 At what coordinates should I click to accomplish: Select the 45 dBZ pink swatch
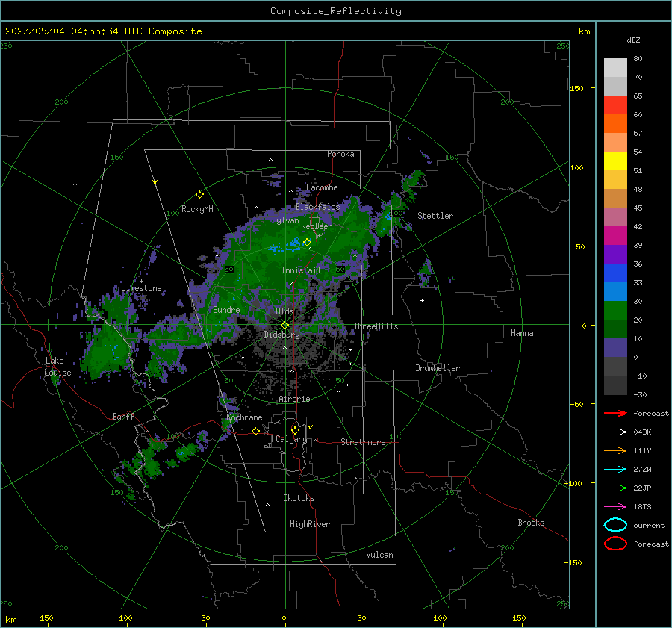tap(615, 217)
